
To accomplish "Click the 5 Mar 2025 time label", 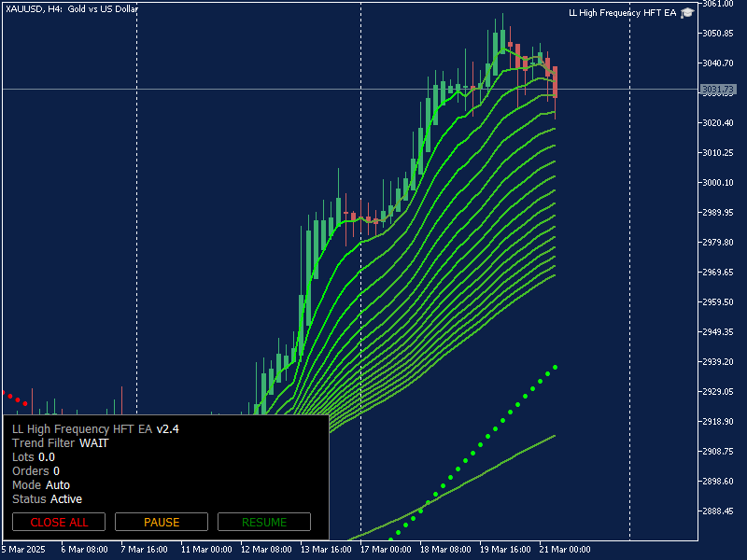I will [x=24, y=549].
